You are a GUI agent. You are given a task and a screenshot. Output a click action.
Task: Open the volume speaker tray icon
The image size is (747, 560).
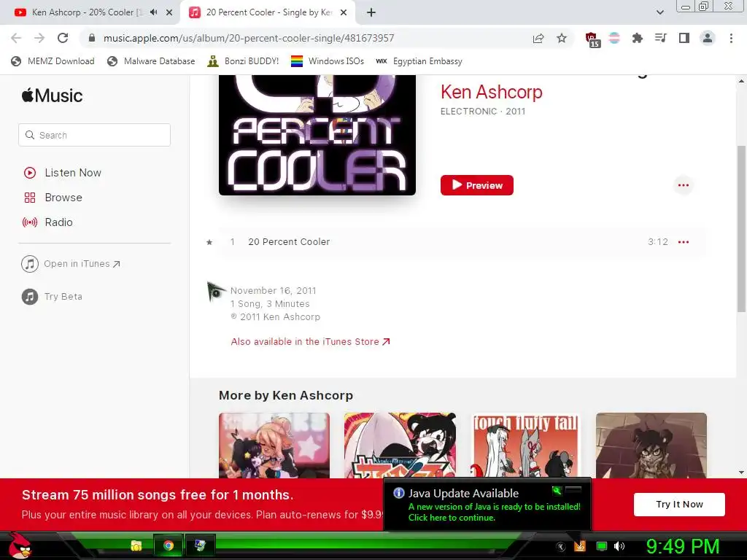[619, 546]
